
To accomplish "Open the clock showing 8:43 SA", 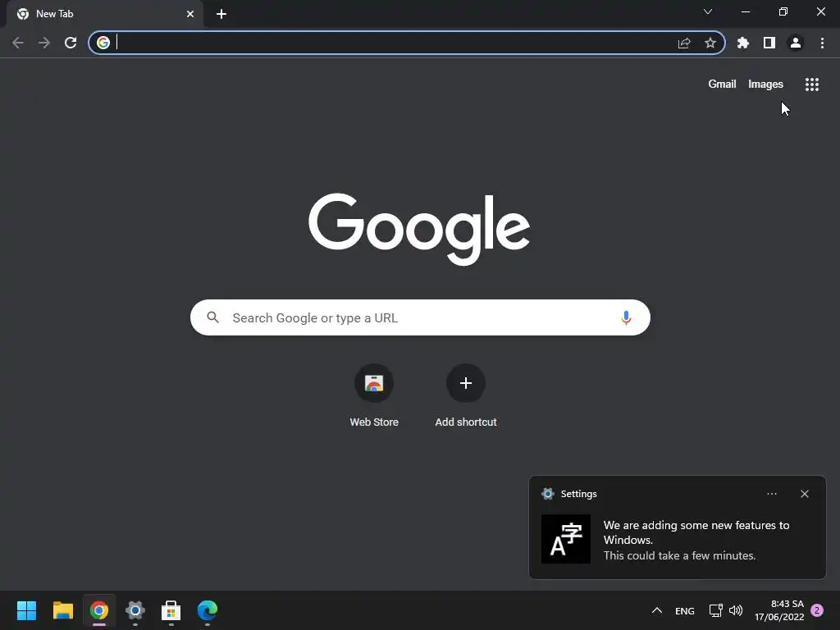I will click(x=779, y=610).
